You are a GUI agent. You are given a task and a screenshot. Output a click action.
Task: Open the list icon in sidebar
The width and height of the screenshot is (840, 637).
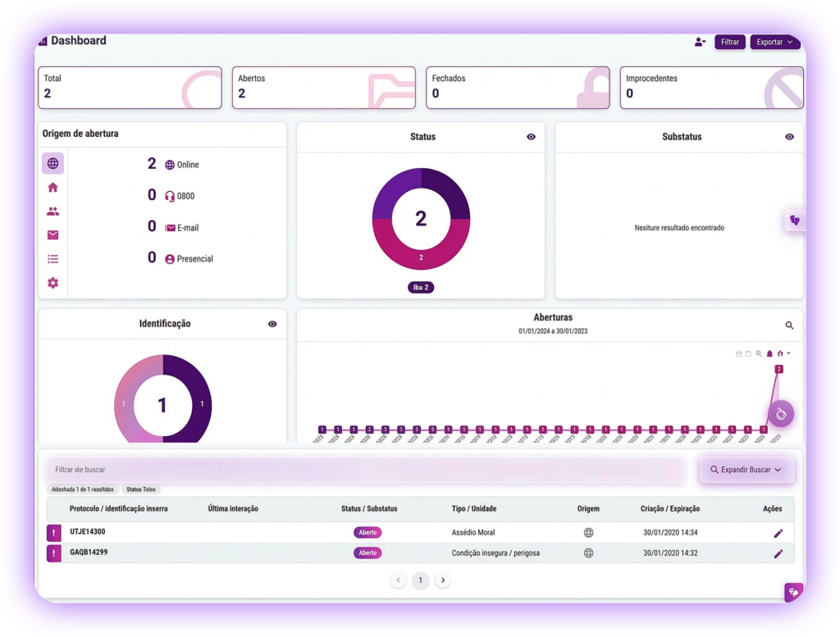point(52,259)
